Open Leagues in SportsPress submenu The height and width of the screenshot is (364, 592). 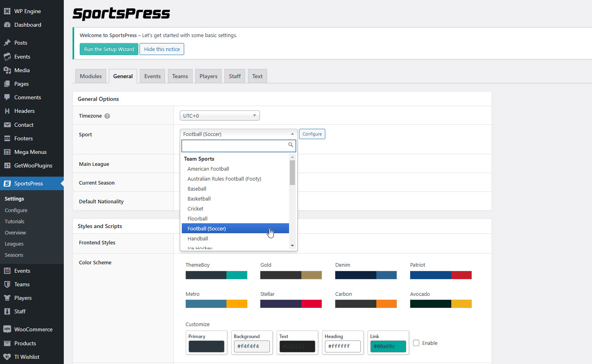14,244
